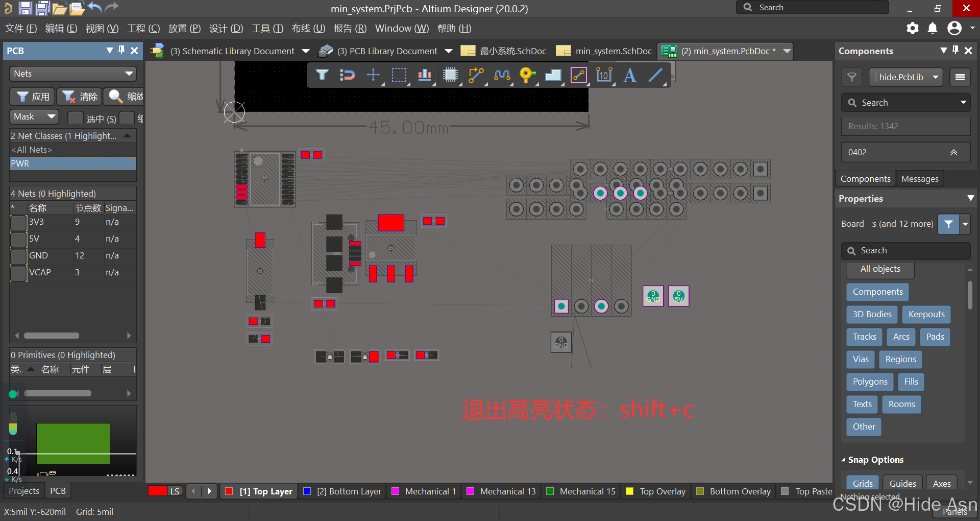
Task: Click the 清除 clear button
Action: 80,97
